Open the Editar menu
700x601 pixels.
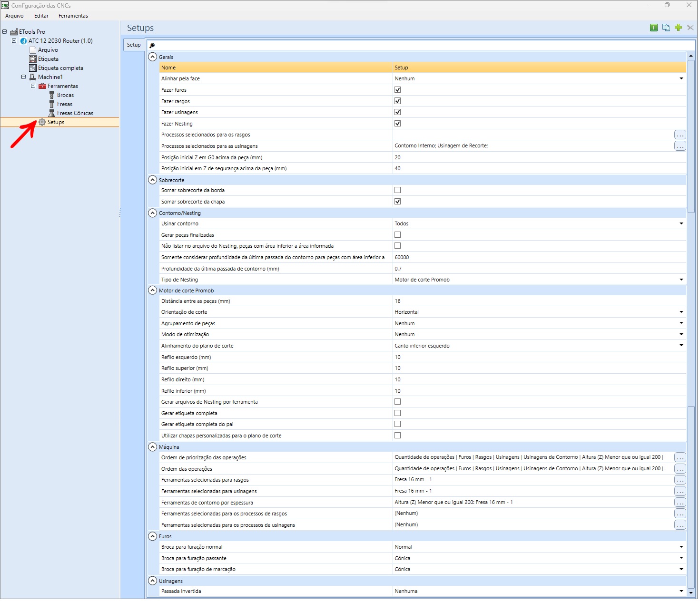pyautogui.click(x=41, y=16)
